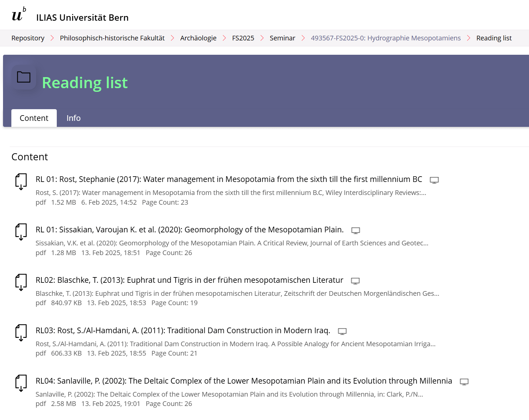Image resolution: width=529 pixels, height=420 pixels.
Task: Click file icon for Rost 2017 Water management
Action: point(21,182)
